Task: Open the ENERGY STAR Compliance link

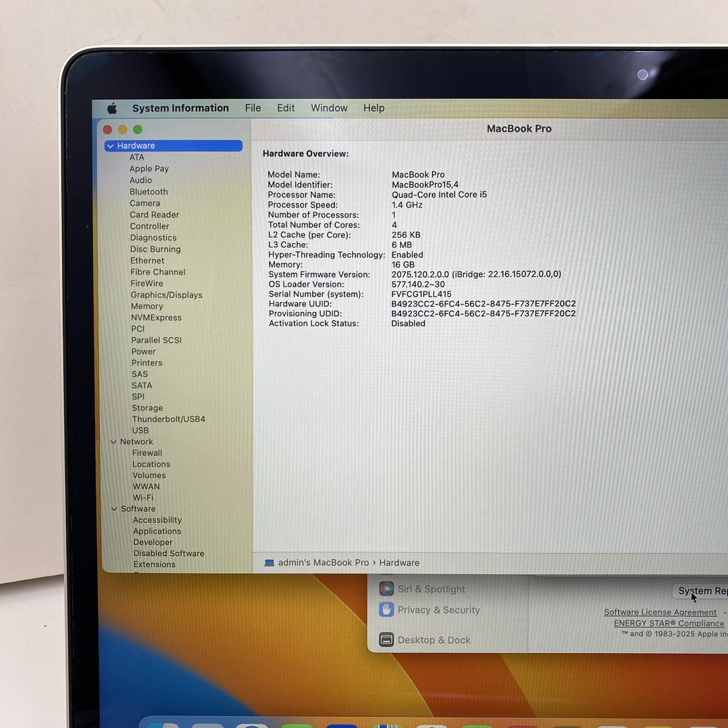Action: [669, 624]
